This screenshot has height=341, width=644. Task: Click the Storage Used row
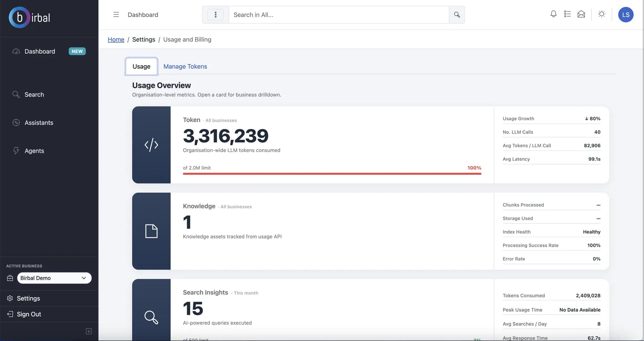coord(551,218)
